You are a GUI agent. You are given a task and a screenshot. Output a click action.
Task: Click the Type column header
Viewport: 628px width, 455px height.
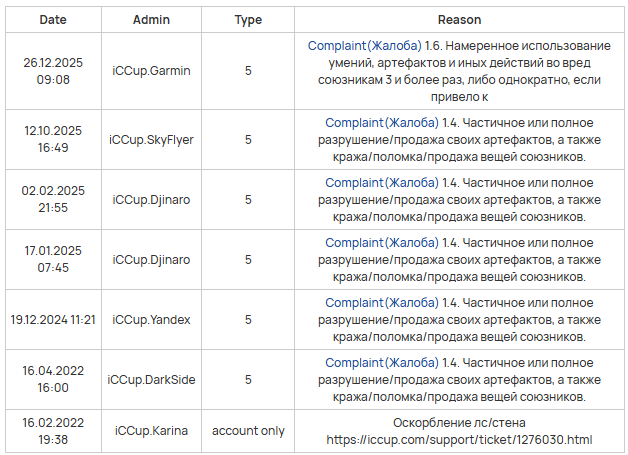click(248, 19)
